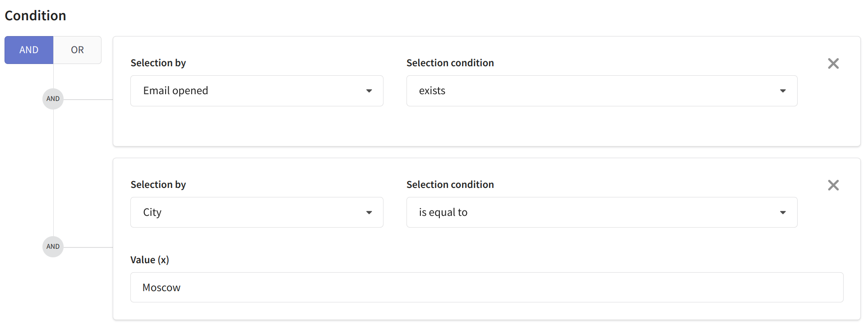Click the dropdown arrow beside is equal to
Screen dimensions: 868x329
(783, 212)
